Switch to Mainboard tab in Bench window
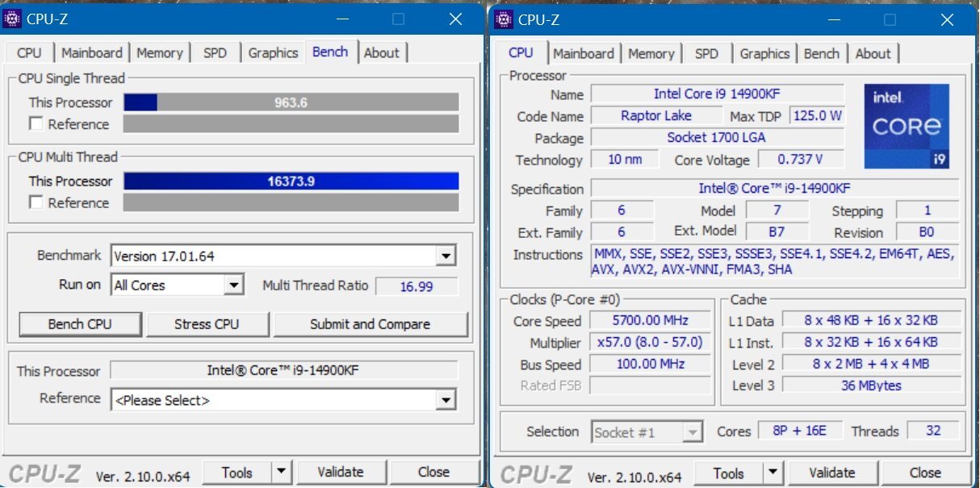Screen dimensions: 980x488 point(92,52)
